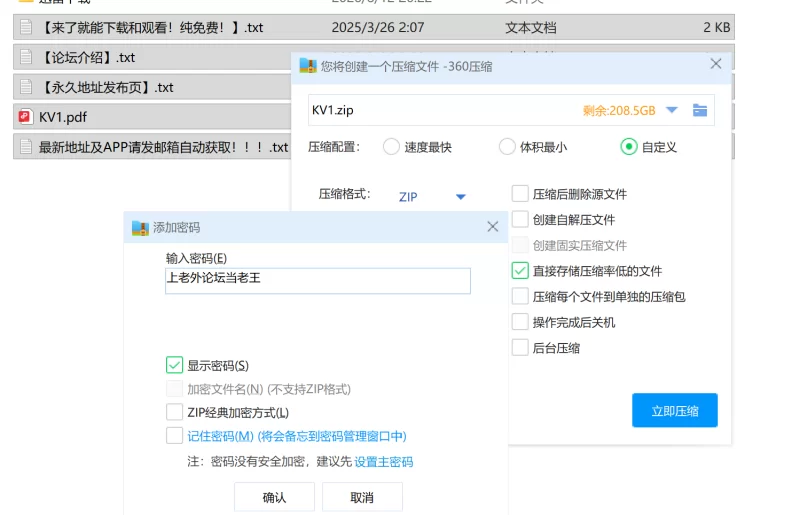Confirm password with 确认 button
This screenshot has width=800, height=515.
pos(274,497)
